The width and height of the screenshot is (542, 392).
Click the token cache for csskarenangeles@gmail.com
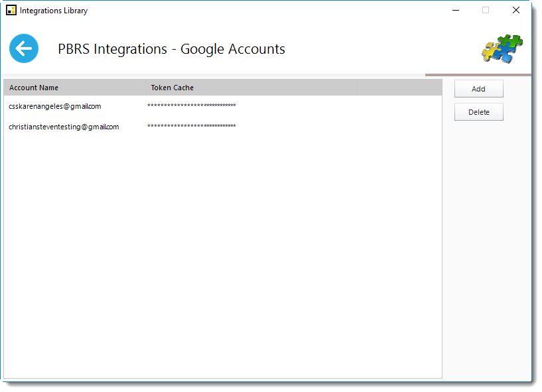click(192, 105)
